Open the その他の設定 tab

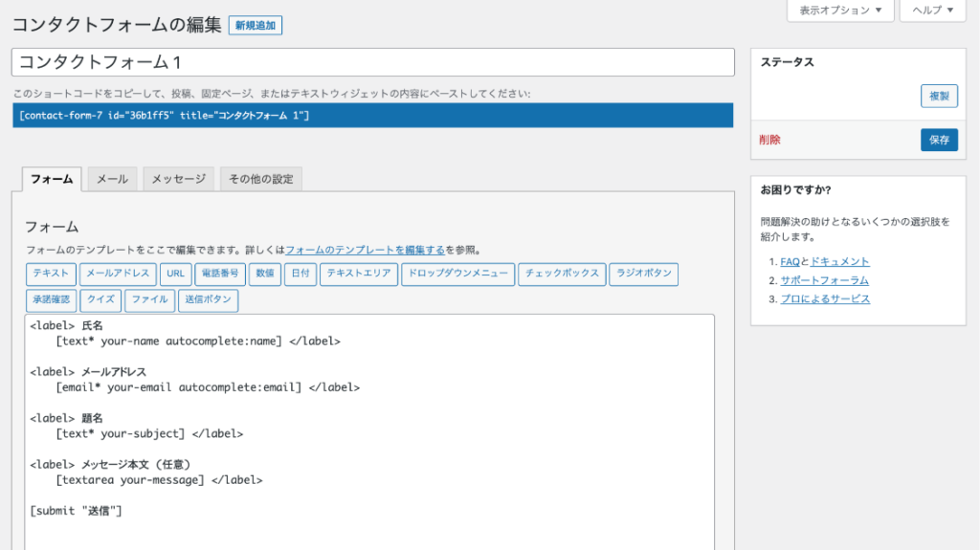261,179
